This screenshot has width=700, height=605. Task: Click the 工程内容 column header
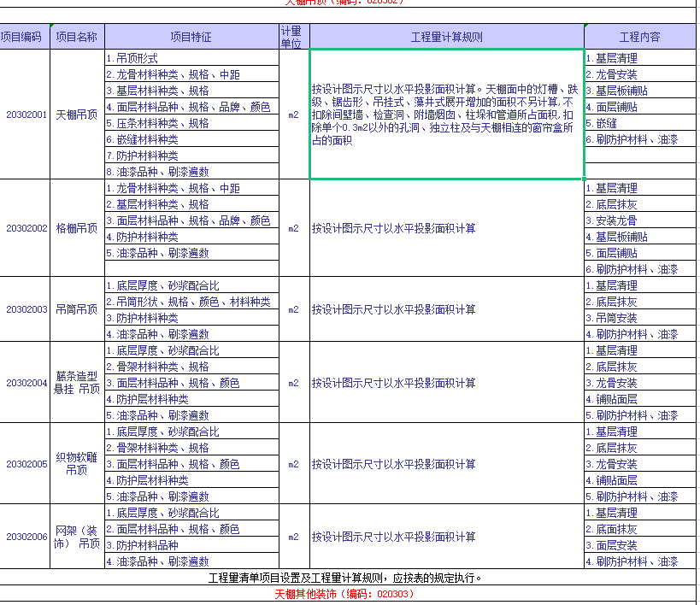tap(639, 37)
